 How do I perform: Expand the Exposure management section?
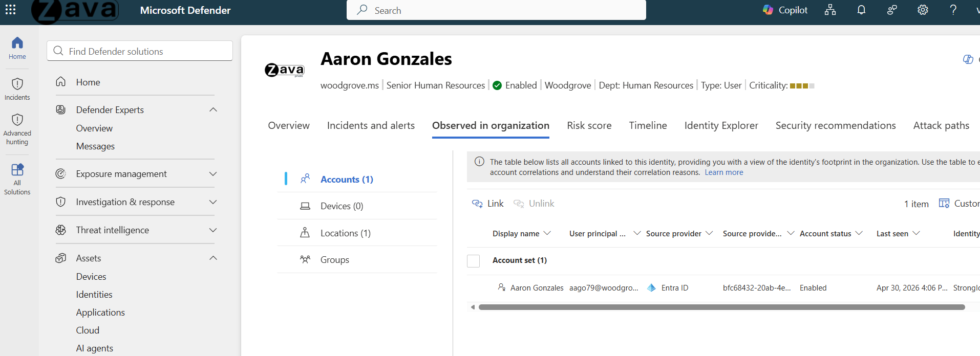[x=214, y=174]
